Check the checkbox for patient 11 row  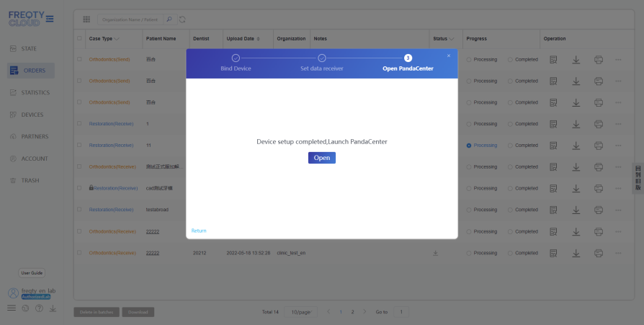pos(79,145)
